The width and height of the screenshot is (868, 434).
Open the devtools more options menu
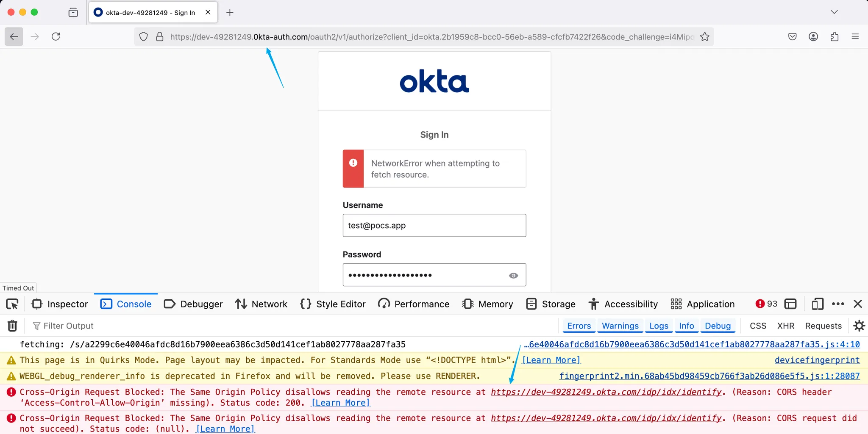838,304
